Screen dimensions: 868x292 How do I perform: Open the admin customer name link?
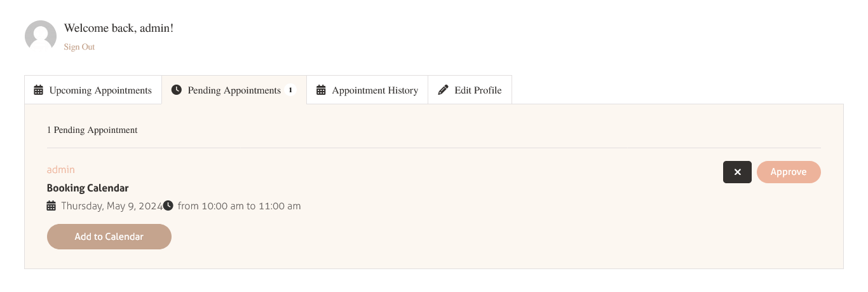(x=61, y=170)
